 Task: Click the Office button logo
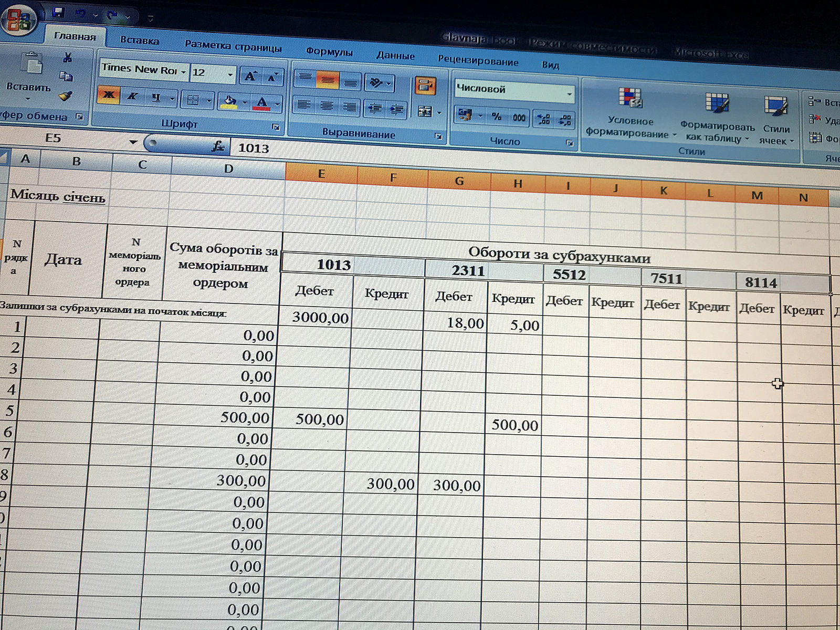tap(18, 20)
